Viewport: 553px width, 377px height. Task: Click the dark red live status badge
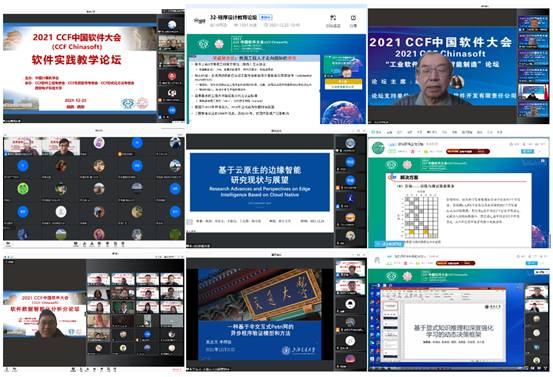pos(468,151)
